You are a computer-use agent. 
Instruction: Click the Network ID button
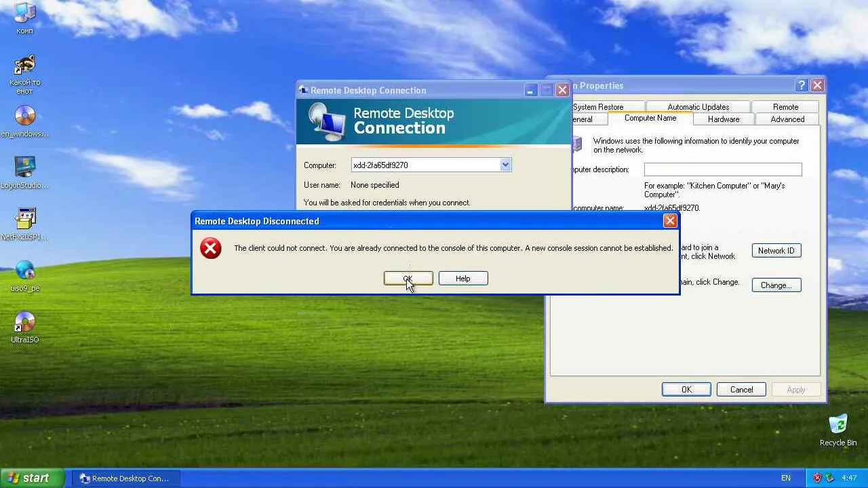coord(776,251)
